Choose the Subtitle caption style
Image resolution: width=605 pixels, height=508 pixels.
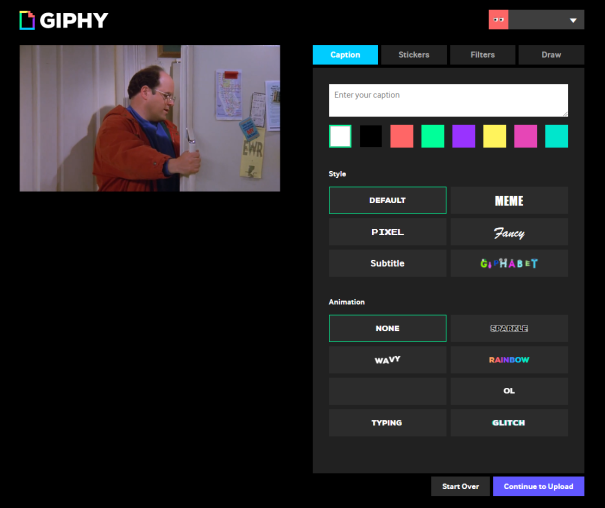tap(388, 263)
